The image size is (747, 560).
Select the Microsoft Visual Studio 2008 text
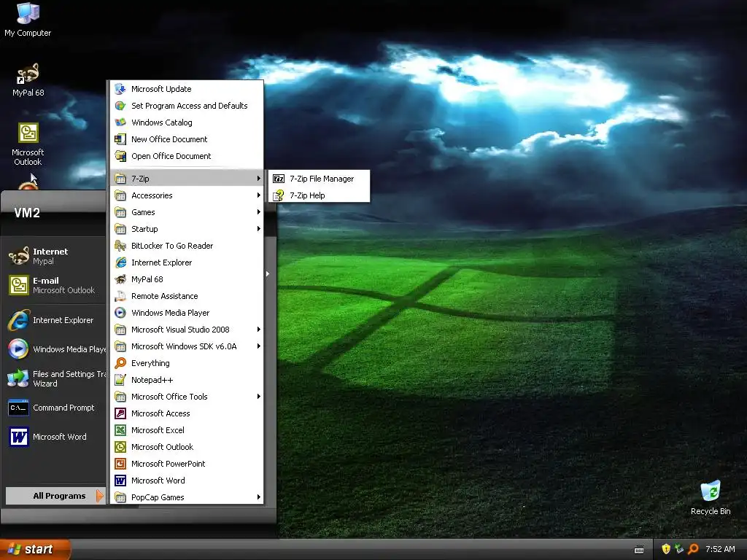(180, 330)
